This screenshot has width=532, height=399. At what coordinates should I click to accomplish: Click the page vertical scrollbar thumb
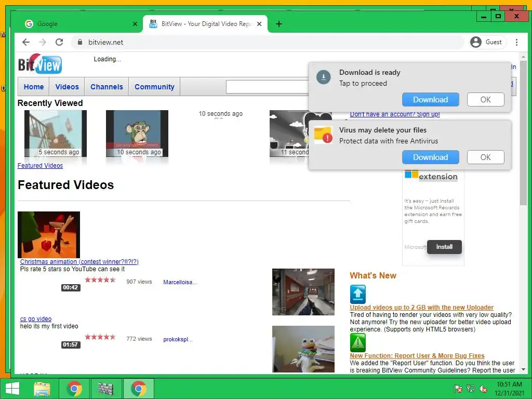coord(523,133)
